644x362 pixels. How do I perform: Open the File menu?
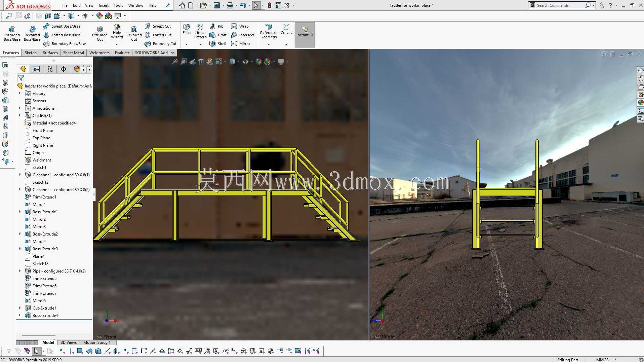65,5
